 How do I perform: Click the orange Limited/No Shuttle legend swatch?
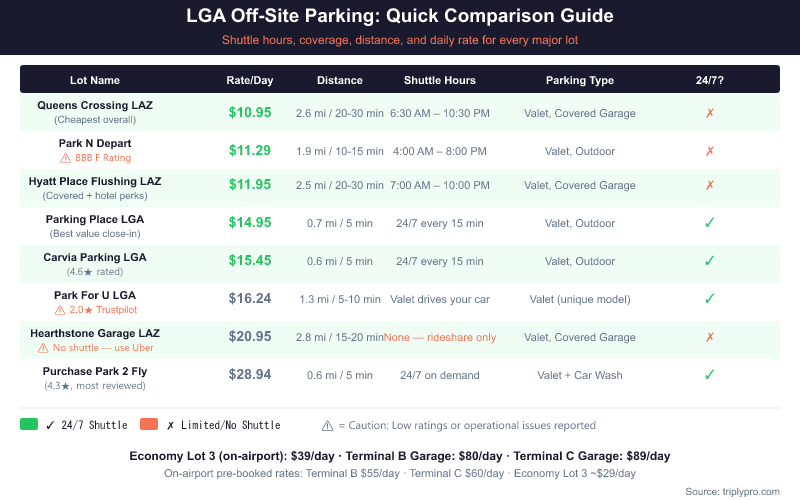point(149,424)
